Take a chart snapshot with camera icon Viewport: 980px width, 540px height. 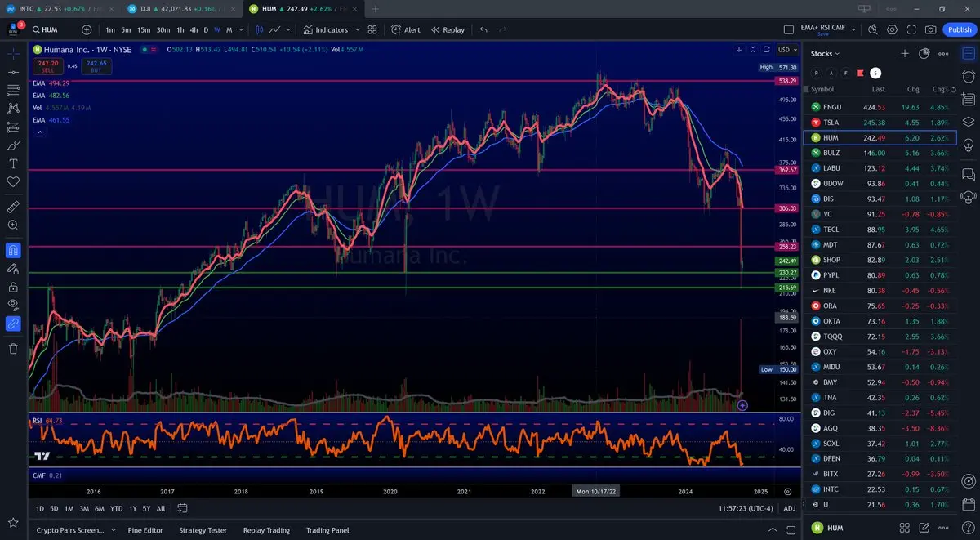tap(931, 29)
